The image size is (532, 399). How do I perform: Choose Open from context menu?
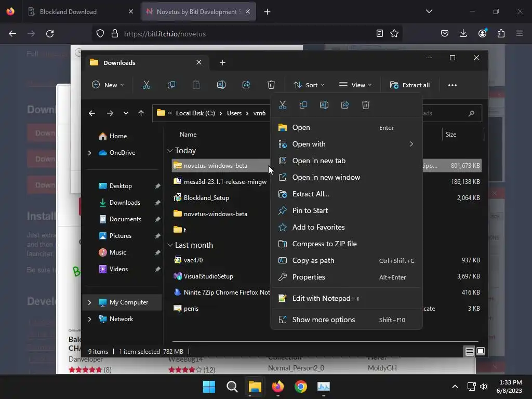pos(346,128)
